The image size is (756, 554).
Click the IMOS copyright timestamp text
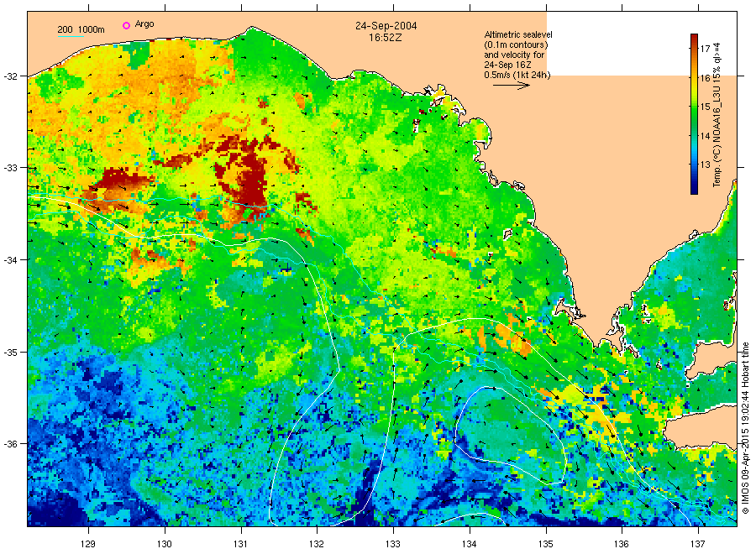point(745,428)
